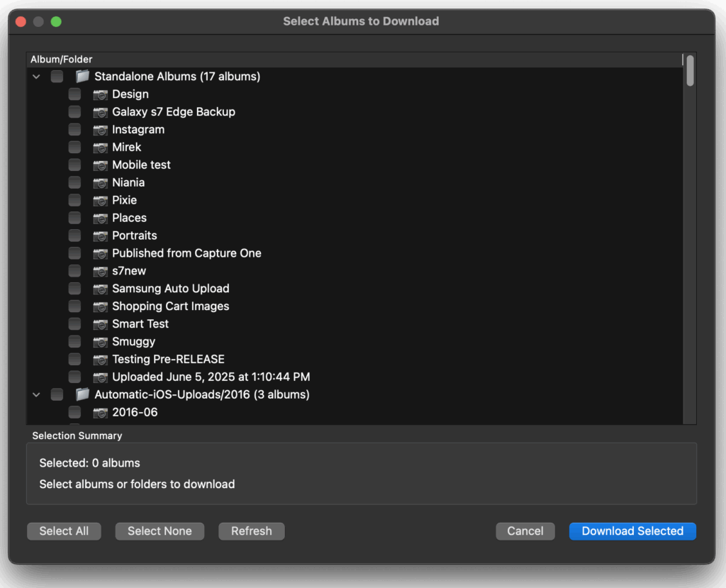Check the Samsung Auto Upload checkbox
726x588 pixels.
pyautogui.click(x=74, y=288)
